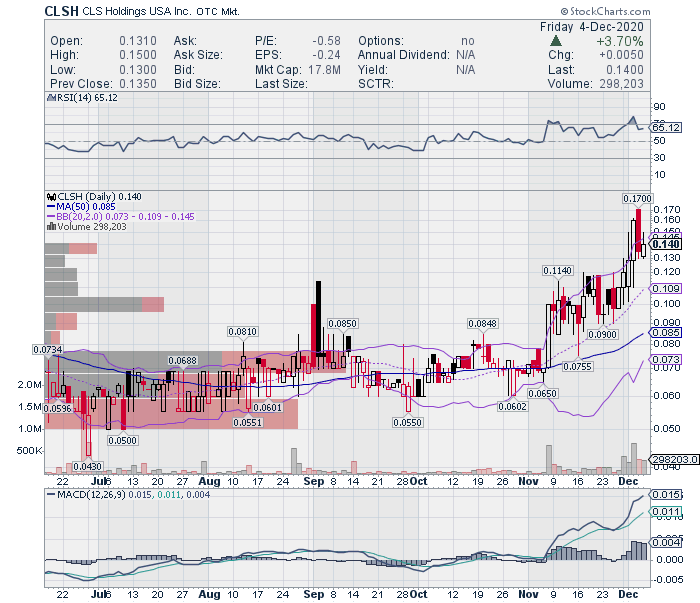Click header Volume value 298,203
The width and height of the screenshot is (700, 603).
tap(621, 84)
